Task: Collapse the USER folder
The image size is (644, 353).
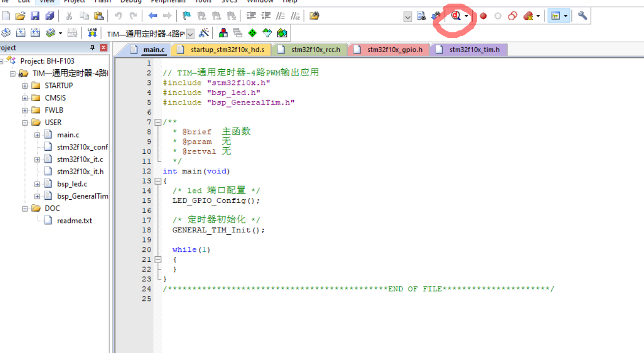Action: click(25, 122)
